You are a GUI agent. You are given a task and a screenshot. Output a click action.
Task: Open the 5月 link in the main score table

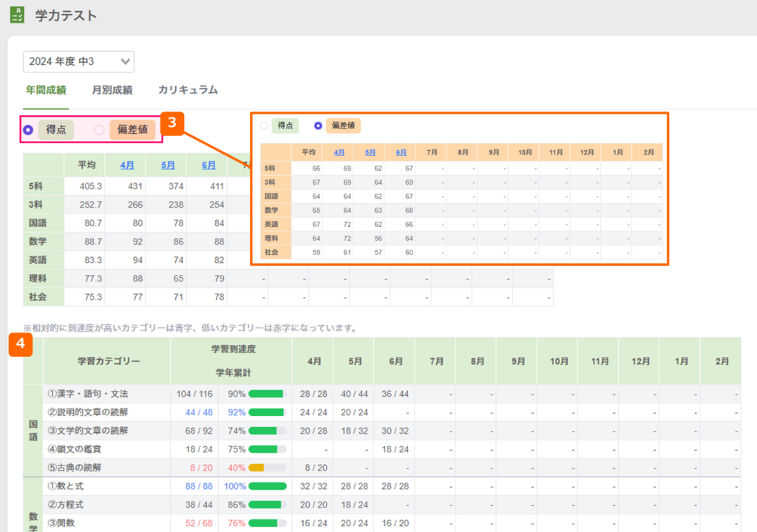coord(167,166)
